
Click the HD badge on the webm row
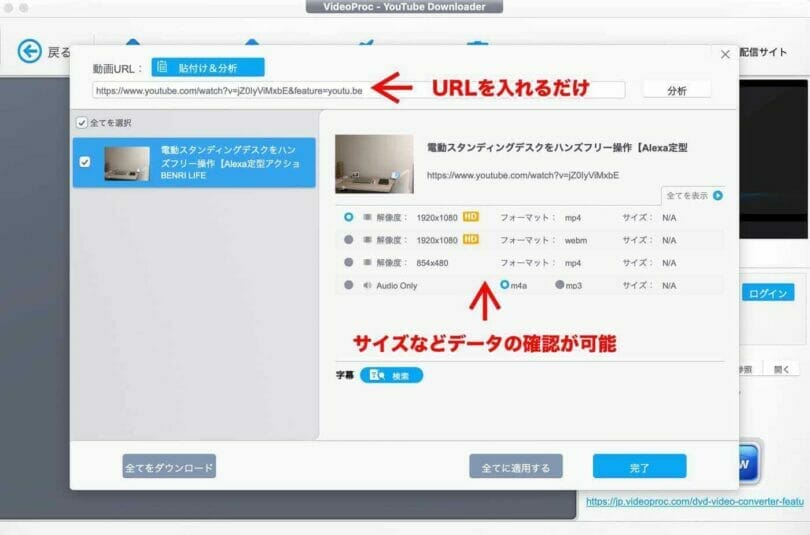click(x=471, y=240)
